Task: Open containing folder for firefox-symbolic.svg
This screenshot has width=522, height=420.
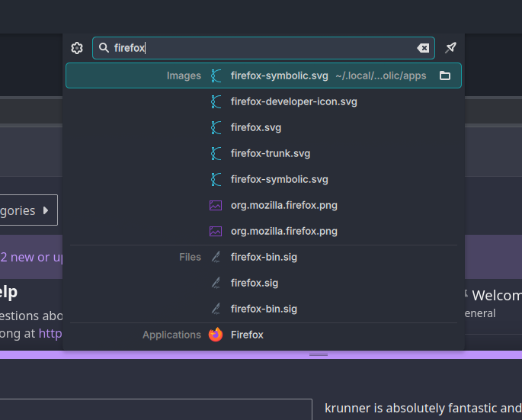Action: click(x=445, y=75)
